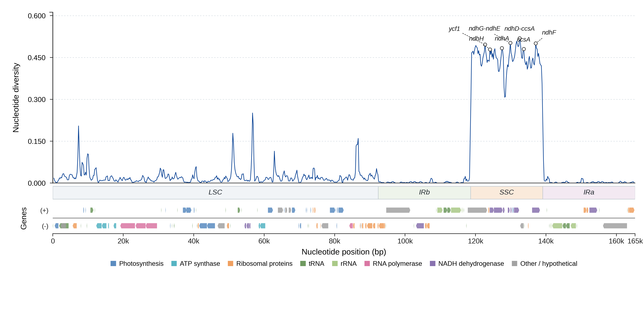Click the 0.450 y-axis tick label
This screenshot has height=313, width=644.
37,58
